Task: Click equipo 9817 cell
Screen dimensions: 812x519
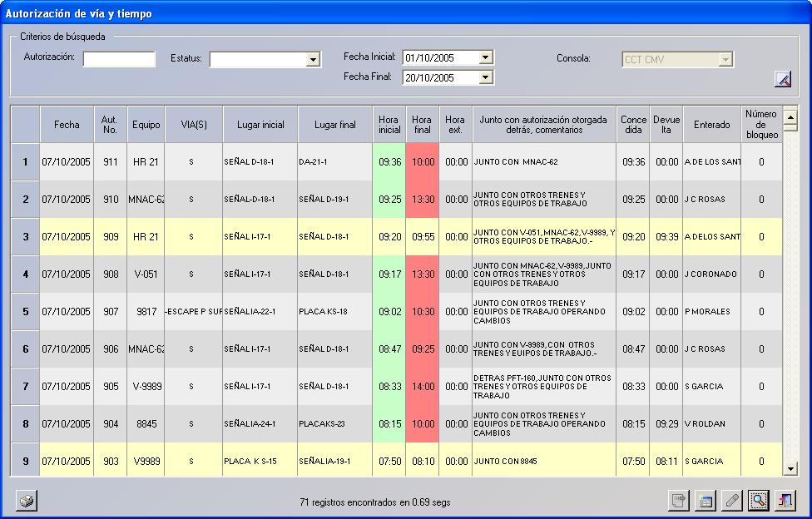Action: [146, 311]
